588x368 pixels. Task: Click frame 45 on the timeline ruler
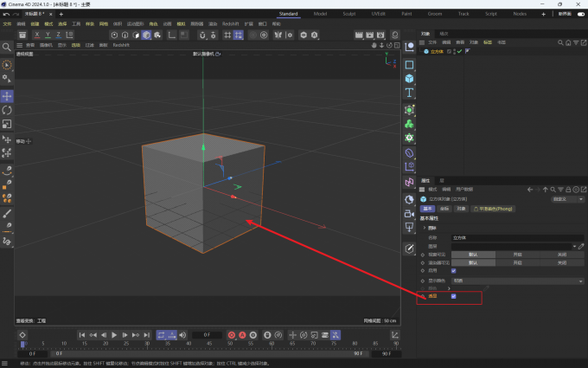tap(209, 343)
